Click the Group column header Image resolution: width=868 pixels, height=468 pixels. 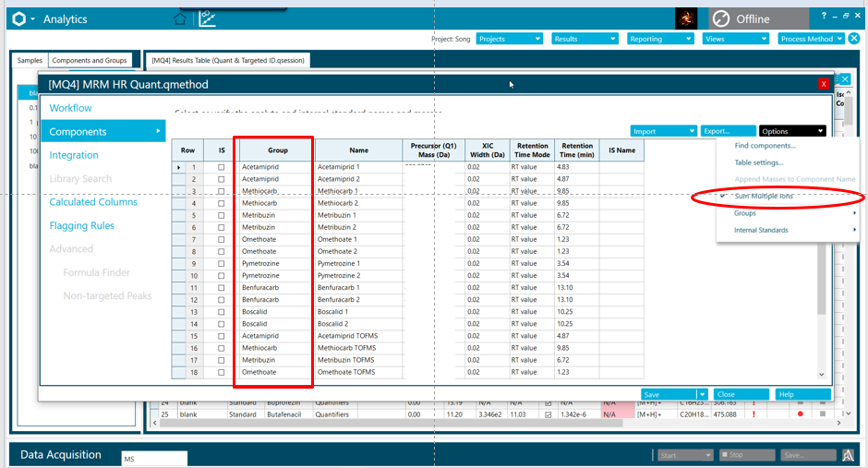pos(277,150)
